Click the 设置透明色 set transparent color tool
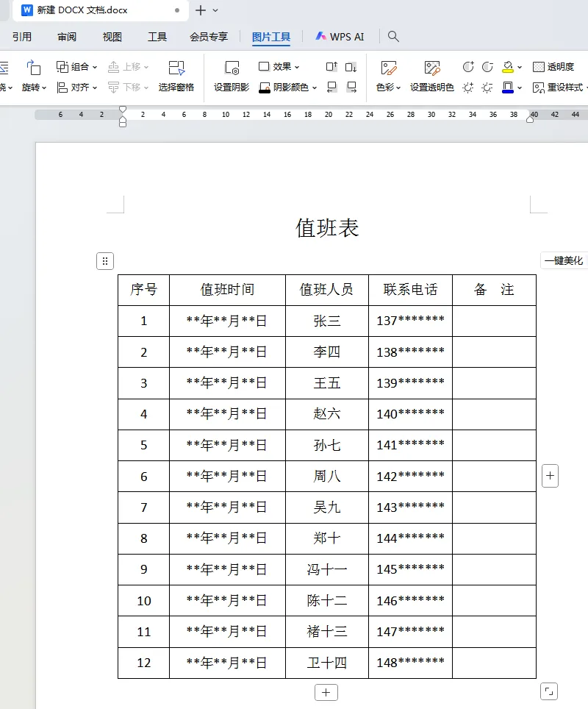This screenshot has width=588, height=709. pyautogui.click(x=432, y=76)
